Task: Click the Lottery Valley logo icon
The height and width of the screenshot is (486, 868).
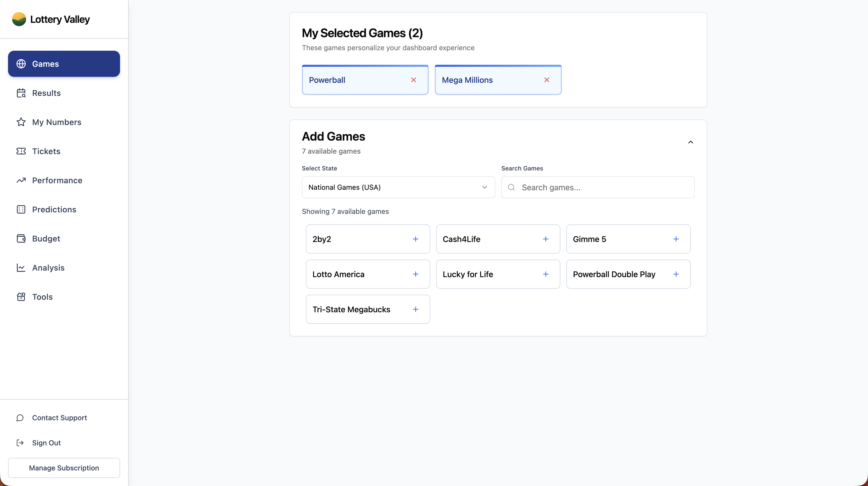Action: (x=19, y=19)
